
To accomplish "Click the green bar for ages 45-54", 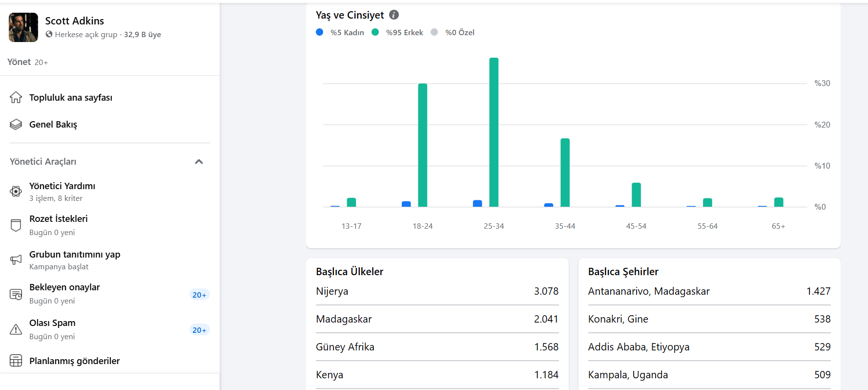I will (x=637, y=195).
